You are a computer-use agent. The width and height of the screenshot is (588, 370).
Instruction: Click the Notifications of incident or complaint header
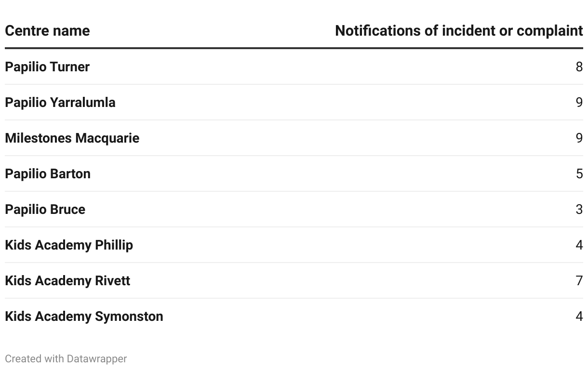pos(458,31)
